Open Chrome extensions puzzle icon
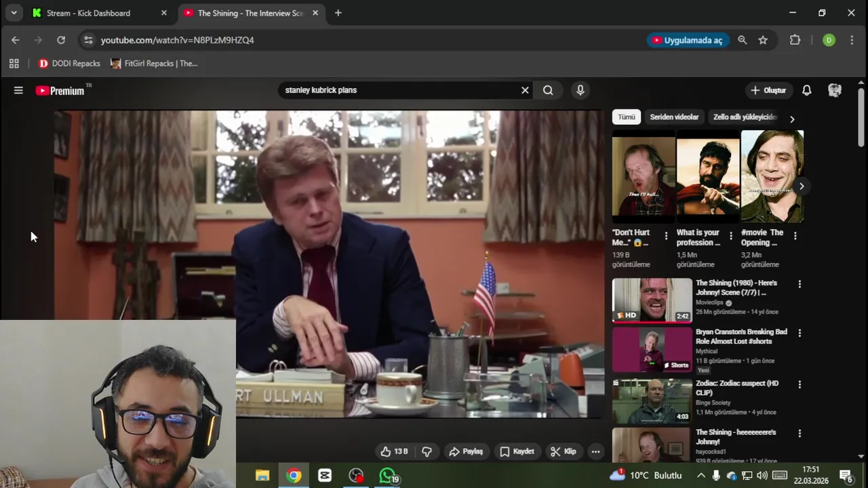This screenshot has width=868, height=488. point(795,40)
